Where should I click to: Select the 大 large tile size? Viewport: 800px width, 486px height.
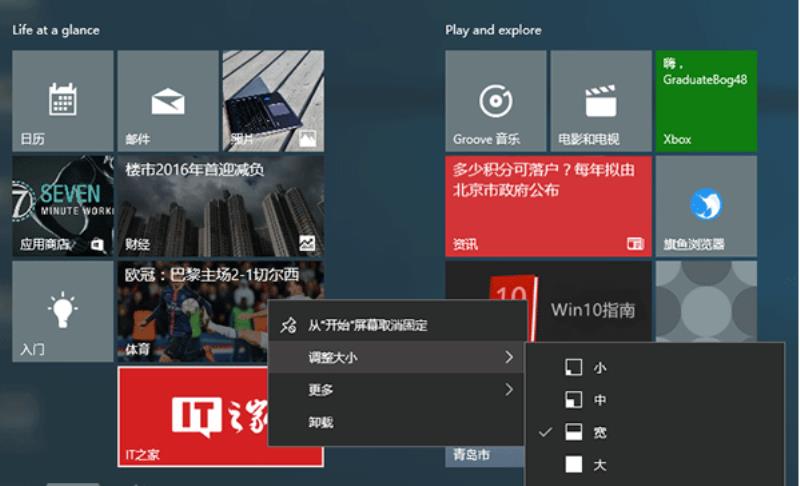coord(655,465)
